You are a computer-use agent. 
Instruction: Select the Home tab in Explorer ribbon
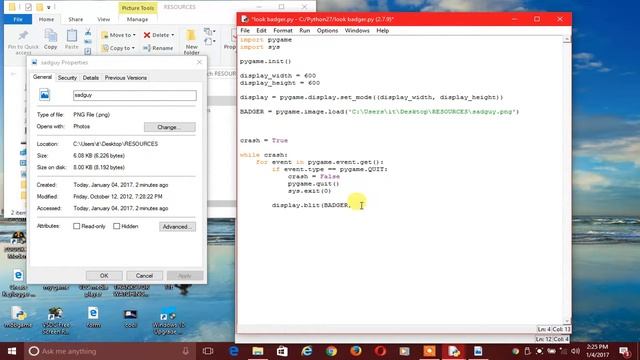46,19
